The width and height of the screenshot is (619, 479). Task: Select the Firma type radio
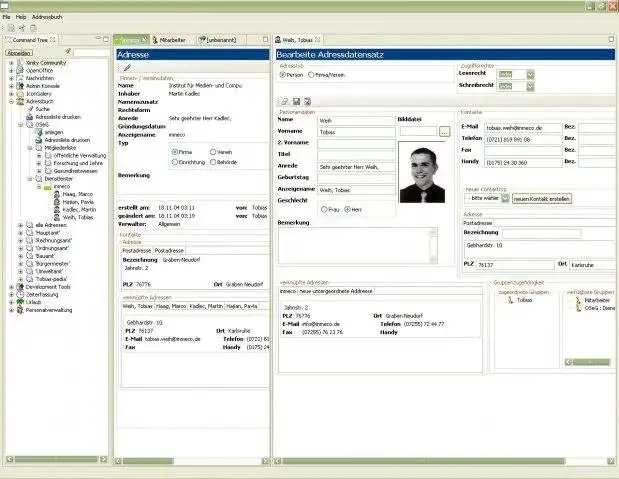[175, 152]
